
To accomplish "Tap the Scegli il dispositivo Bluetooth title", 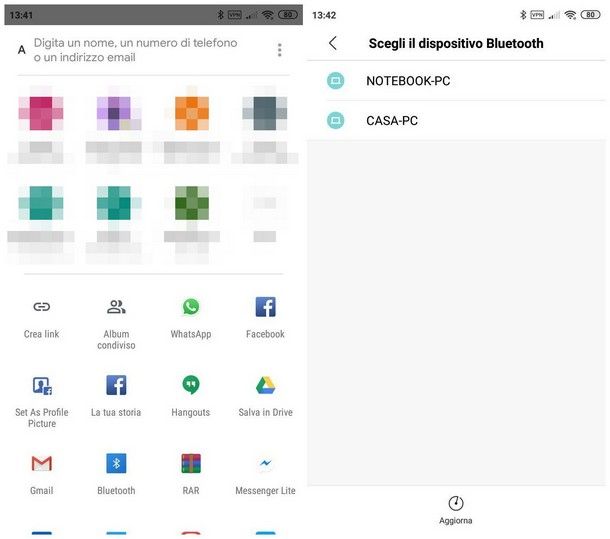I will [x=456, y=43].
